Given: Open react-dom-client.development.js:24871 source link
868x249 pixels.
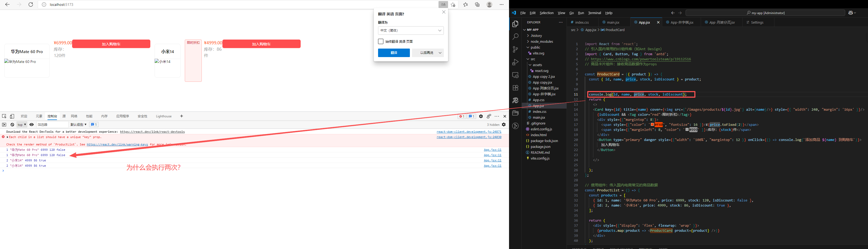Looking at the screenshot, I should pyautogui.click(x=469, y=132).
